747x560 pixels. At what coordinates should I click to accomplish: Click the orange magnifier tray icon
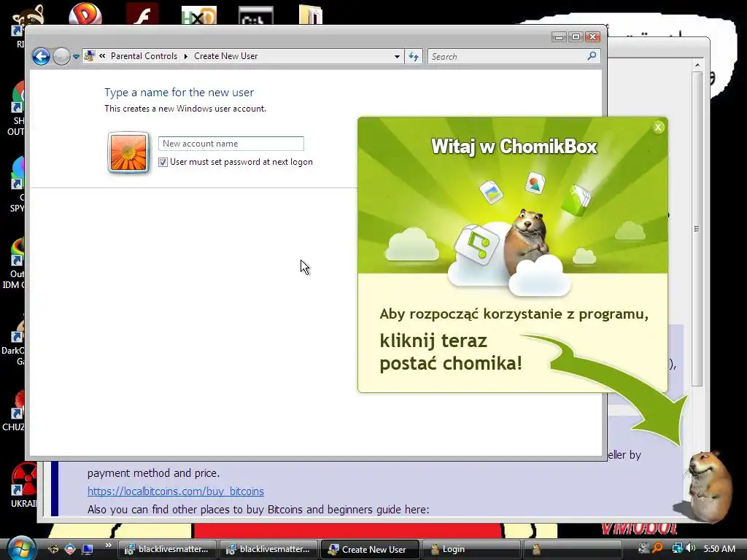(657, 548)
